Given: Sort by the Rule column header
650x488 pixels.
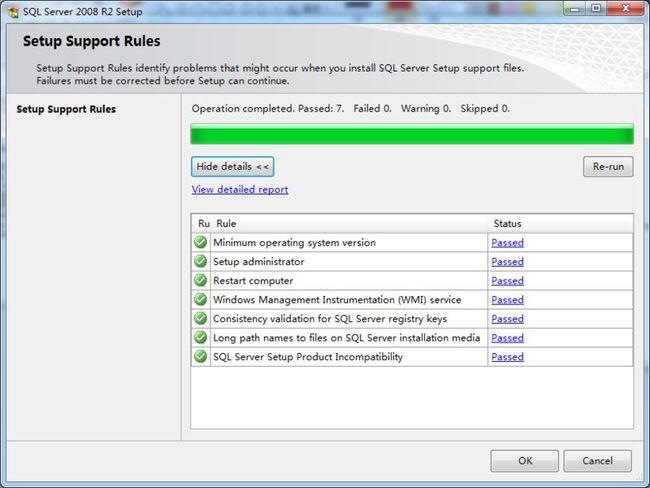Looking at the screenshot, I should click(350, 223).
